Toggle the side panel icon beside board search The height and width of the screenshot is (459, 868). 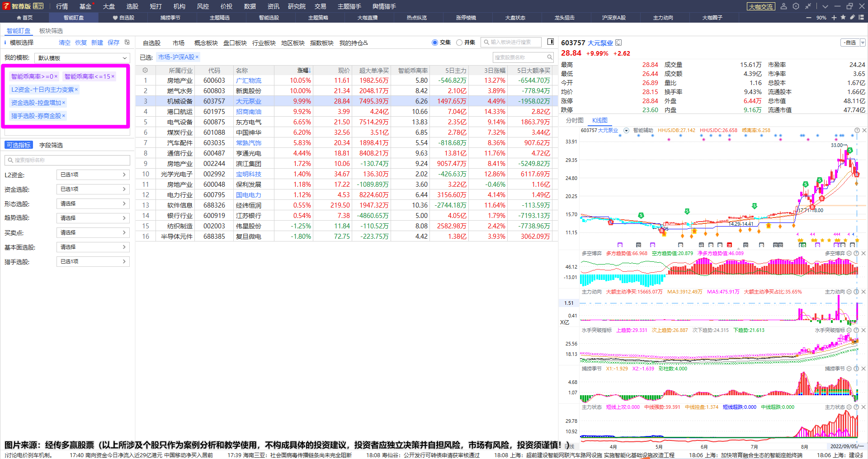551,42
